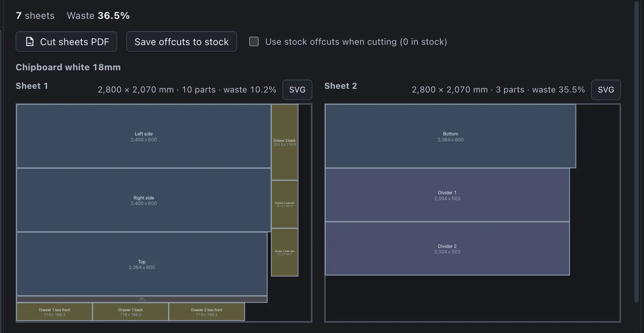The width and height of the screenshot is (644, 333).
Task: Click the Sheet 2 title
Action: (341, 86)
